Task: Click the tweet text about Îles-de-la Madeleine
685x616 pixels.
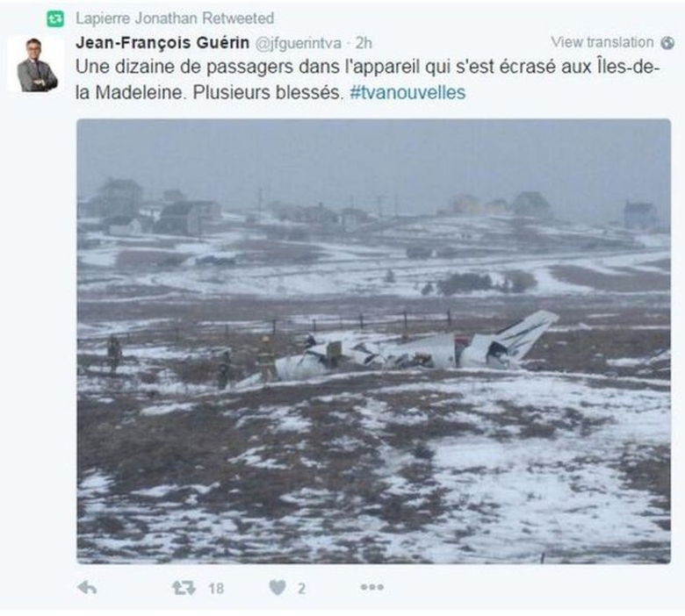Action: click(x=367, y=80)
